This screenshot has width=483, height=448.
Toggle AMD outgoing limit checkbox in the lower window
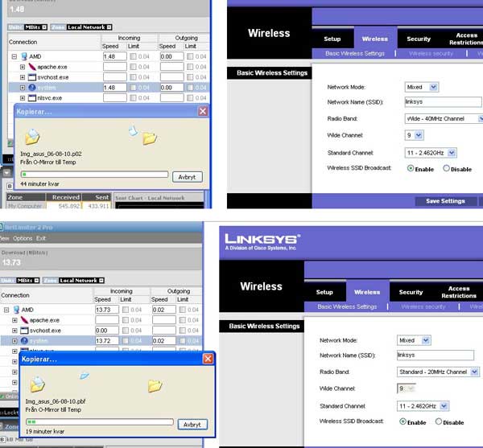[183, 310]
